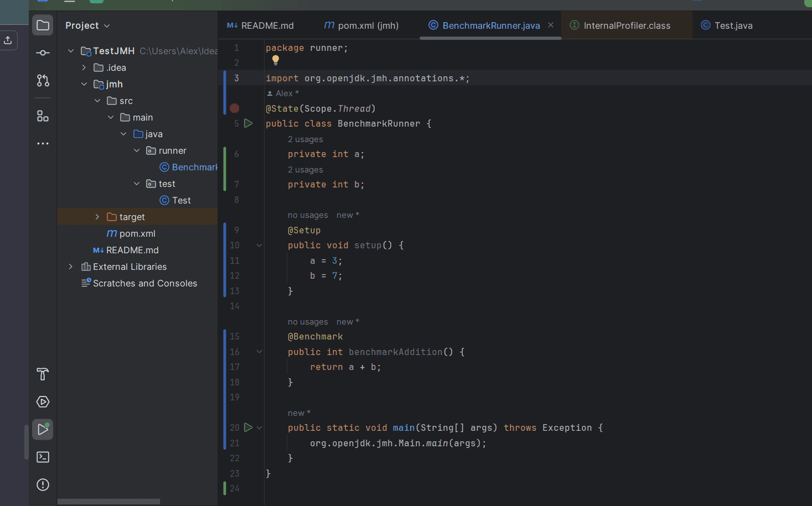
Task: Click the @Benchmark annotation text
Action: click(316, 336)
